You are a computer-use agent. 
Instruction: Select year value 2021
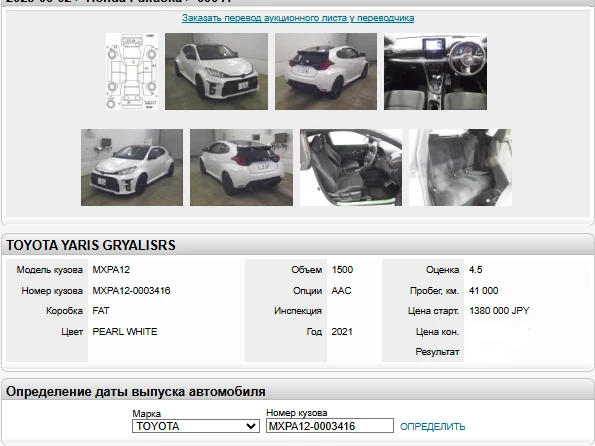(x=342, y=332)
